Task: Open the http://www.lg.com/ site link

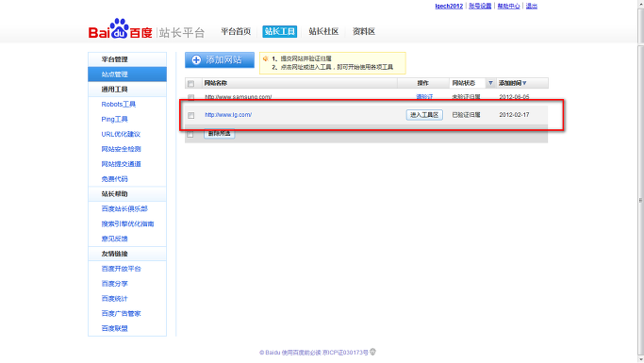Action: 228,115
